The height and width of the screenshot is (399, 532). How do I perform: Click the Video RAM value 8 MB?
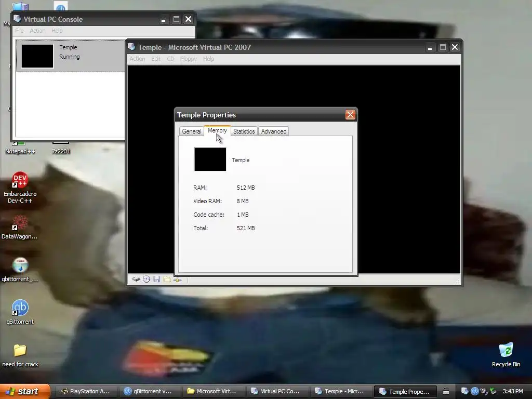[243, 201]
